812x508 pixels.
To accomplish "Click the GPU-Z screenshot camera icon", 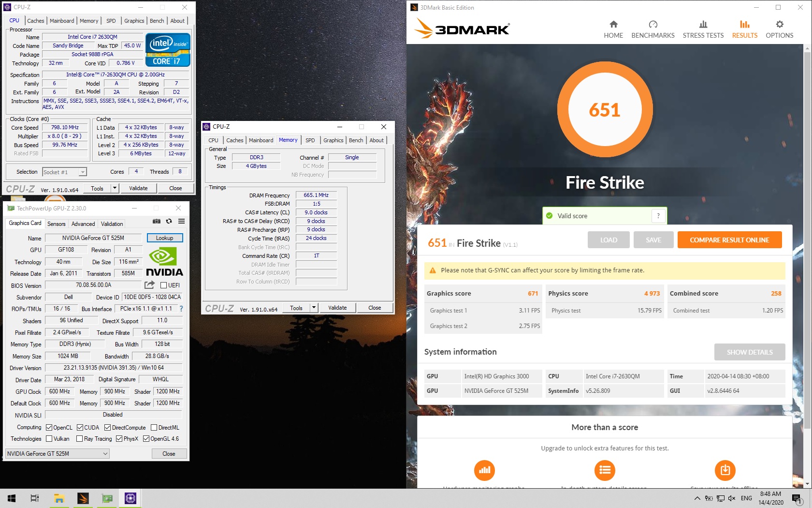I will (157, 221).
